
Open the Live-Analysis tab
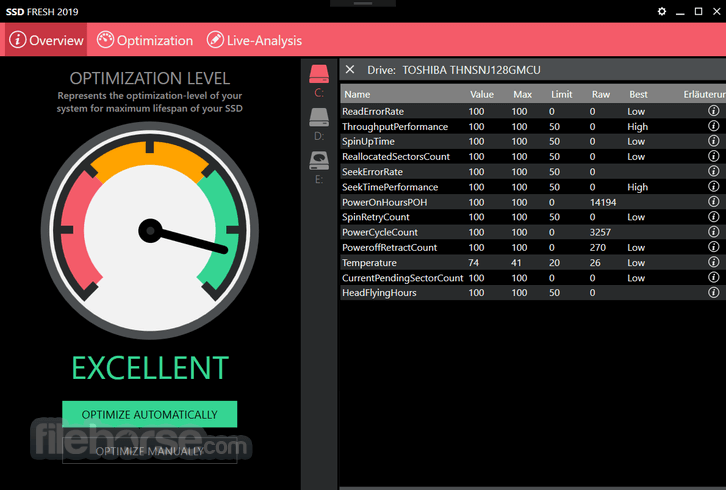pos(254,40)
